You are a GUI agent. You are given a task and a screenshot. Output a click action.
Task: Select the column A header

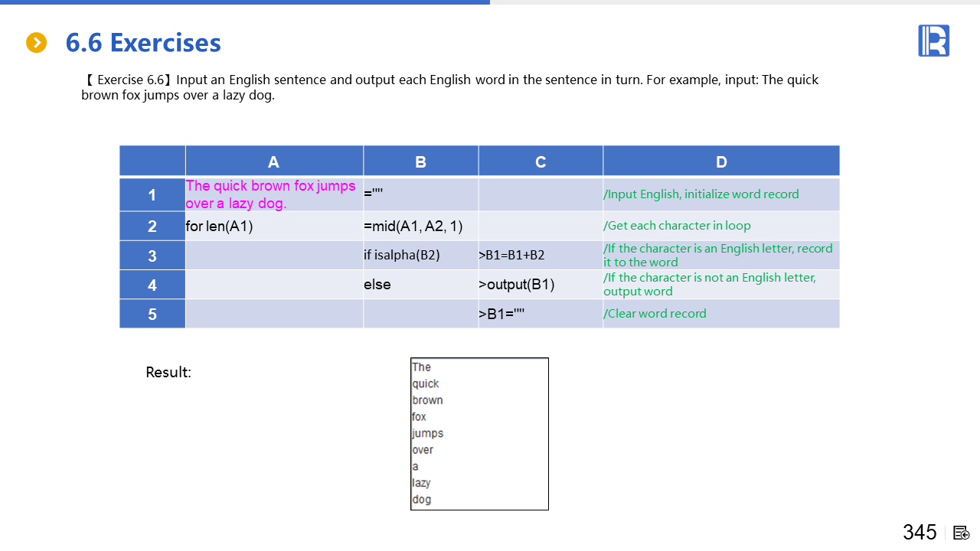pos(273,161)
